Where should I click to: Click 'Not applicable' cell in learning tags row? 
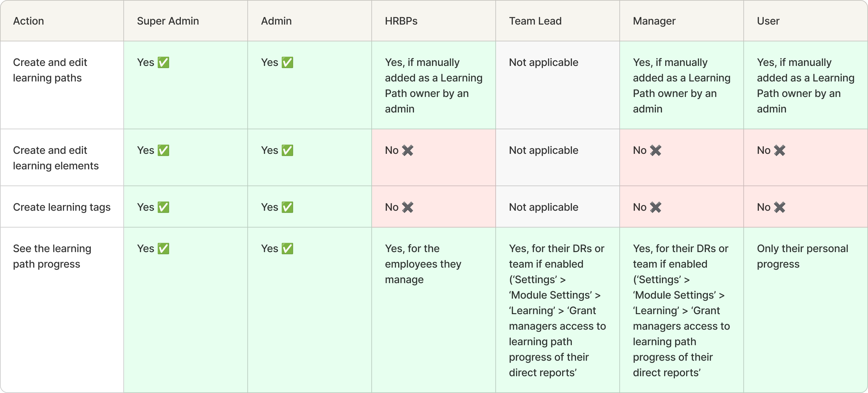[x=543, y=207]
